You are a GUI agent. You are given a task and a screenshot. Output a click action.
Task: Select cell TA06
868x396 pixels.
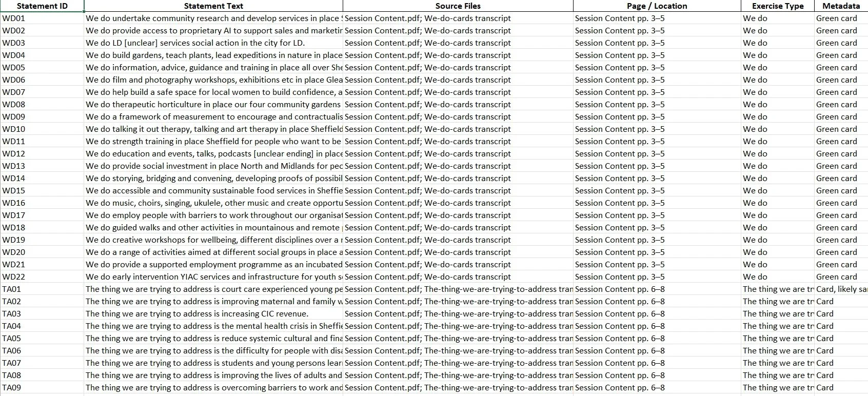(42, 350)
